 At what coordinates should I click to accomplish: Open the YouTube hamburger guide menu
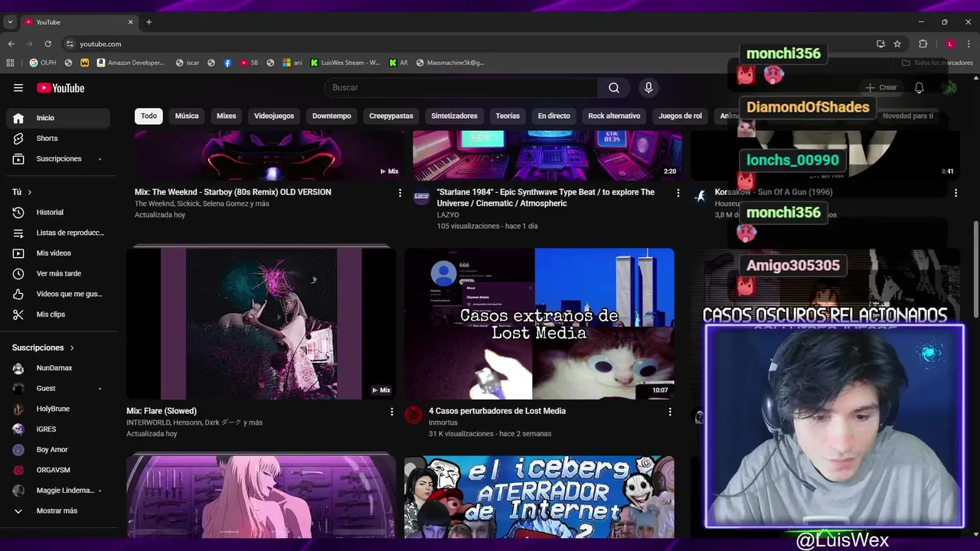[x=18, y=88]
